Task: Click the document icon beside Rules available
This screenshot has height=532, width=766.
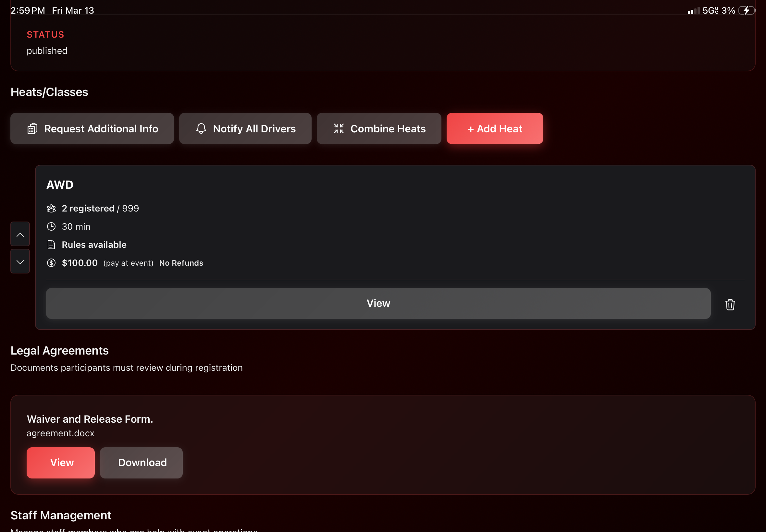Action: [x=51, y=245]
